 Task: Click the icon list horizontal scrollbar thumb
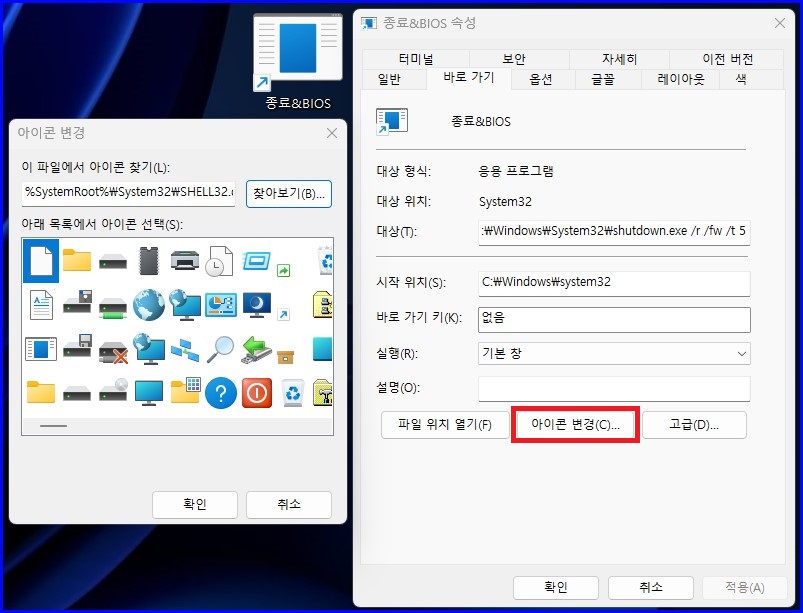53,426
